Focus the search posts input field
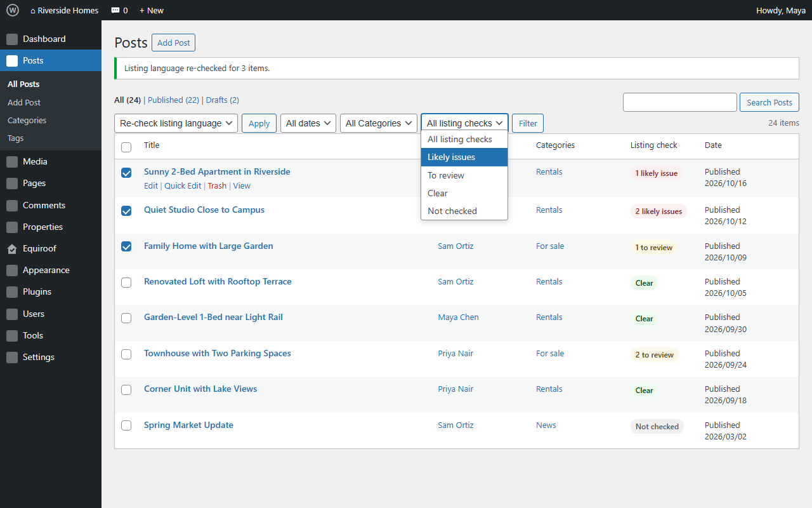The image size is (812, 508). coord(680,102)
